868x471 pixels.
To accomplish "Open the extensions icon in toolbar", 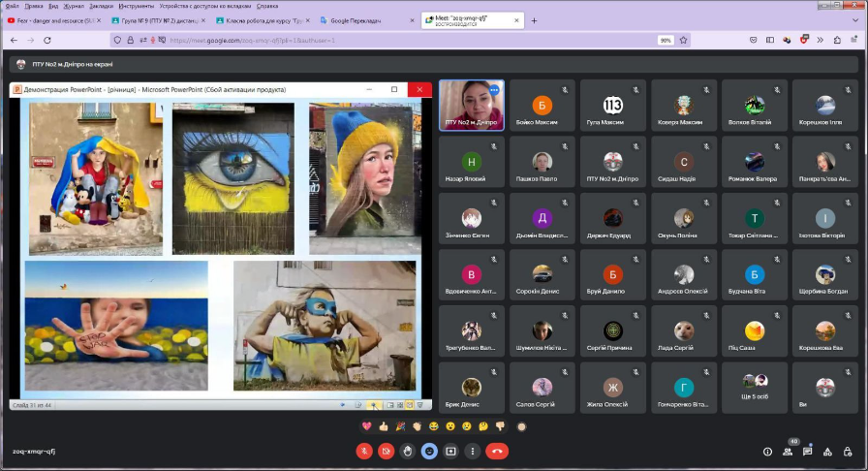I will click(837, 40).
